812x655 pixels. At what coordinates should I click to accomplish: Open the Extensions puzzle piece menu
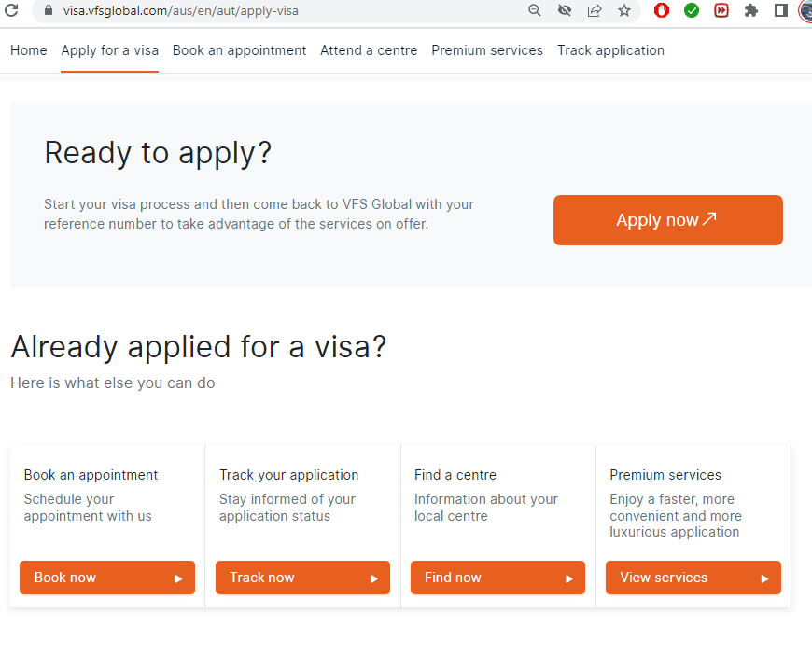point(751,11)
